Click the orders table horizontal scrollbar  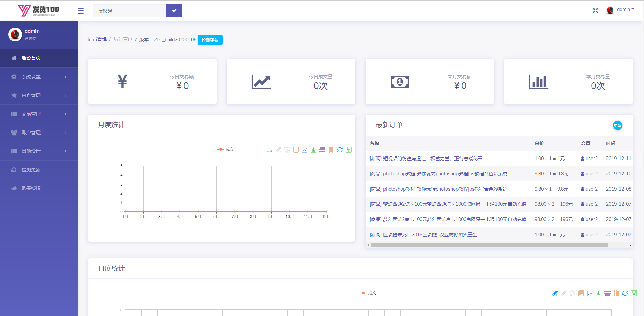pos(490,245)
